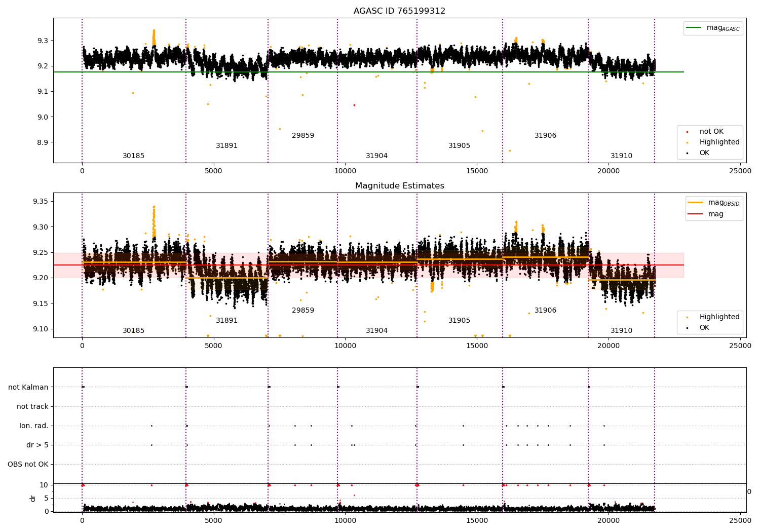Click the 'not track' row label
This screenshot has width=760, height=532.
point(32,407)
